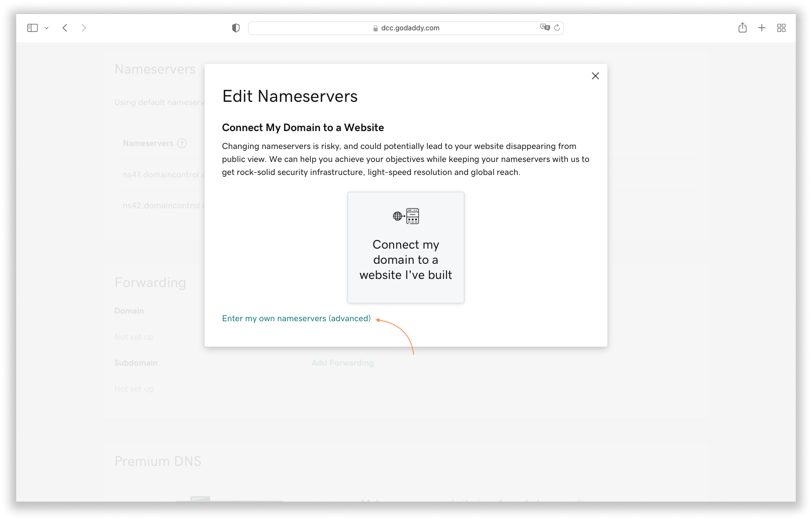Close the Edit Nameservers dialog

(x=595, y=76)
